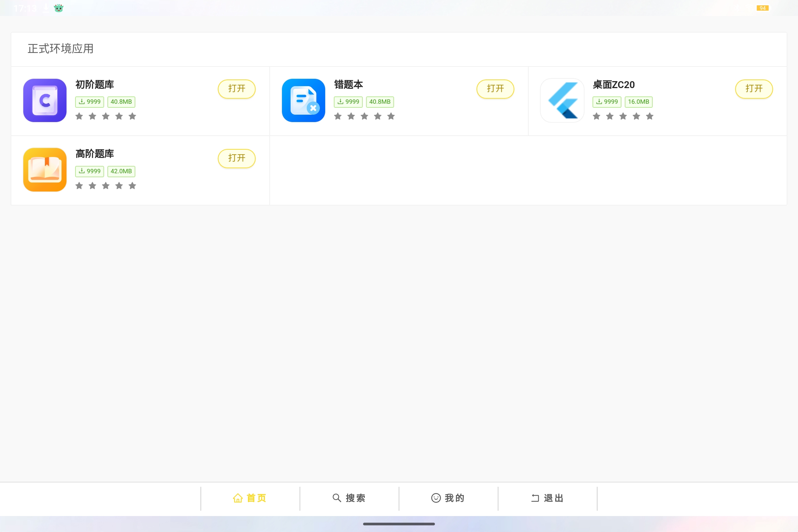Go to the 搜索 search tab
798x532 pixels.
click(349, 498)
